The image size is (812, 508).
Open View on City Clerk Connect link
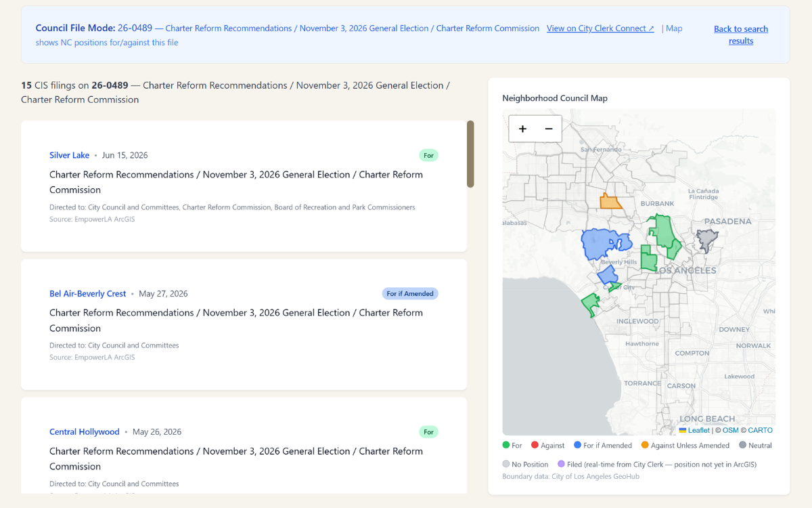[600, 28]
